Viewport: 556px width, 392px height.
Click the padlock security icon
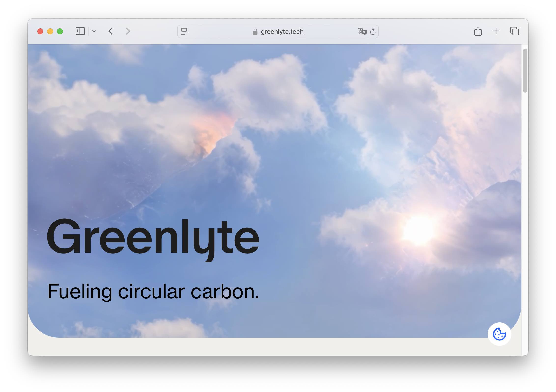pyautogui.click(x=255, y=32)
